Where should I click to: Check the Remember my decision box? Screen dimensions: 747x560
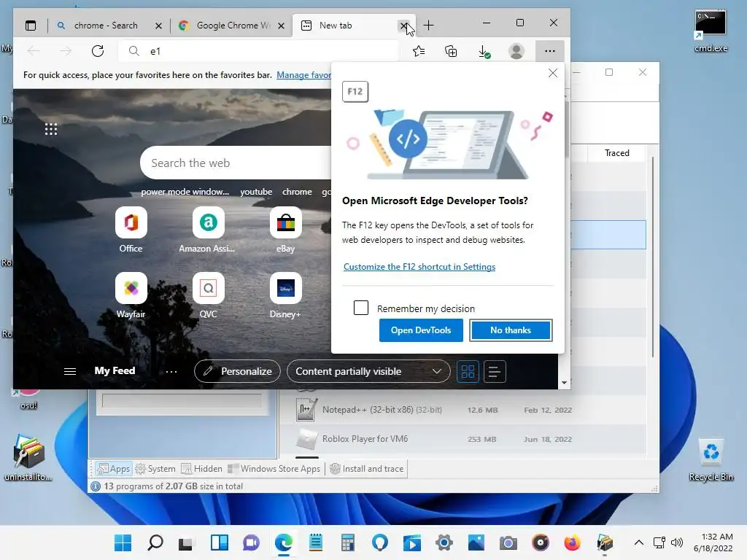coord(361,308)
